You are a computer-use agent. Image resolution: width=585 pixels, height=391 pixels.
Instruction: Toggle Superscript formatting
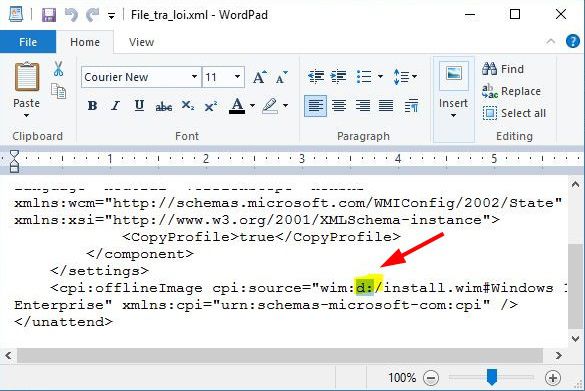tap(211, 107)
